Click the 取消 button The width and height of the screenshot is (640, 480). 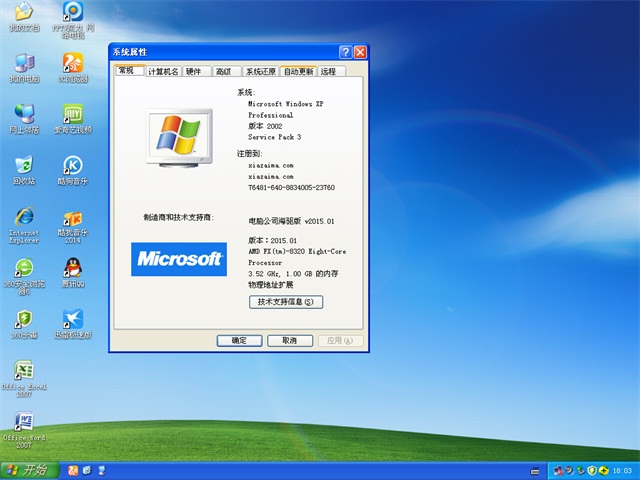[289, 340]
